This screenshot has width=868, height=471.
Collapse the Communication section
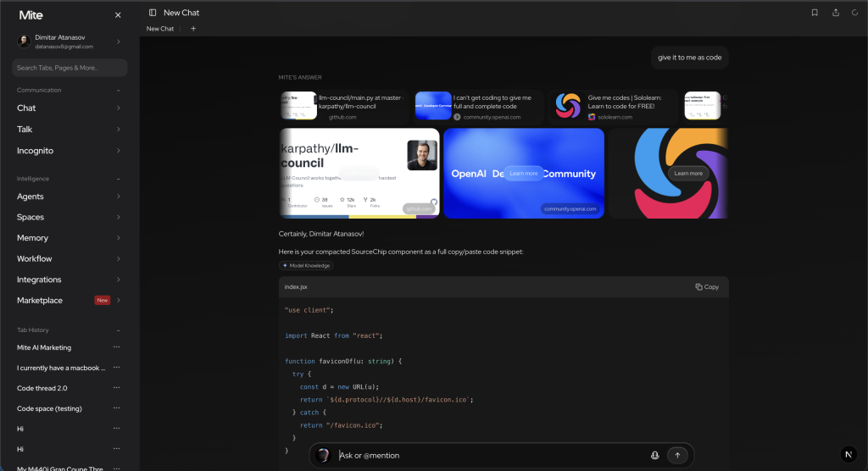pyautogui.click(x=119, y=90)
